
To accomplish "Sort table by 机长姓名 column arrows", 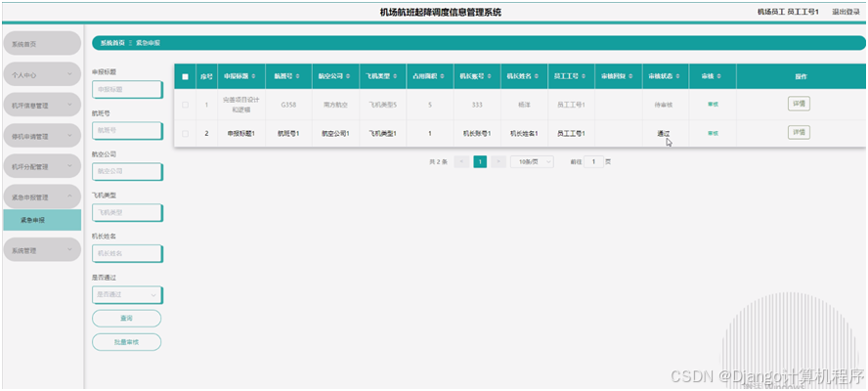I will [536, 76].
